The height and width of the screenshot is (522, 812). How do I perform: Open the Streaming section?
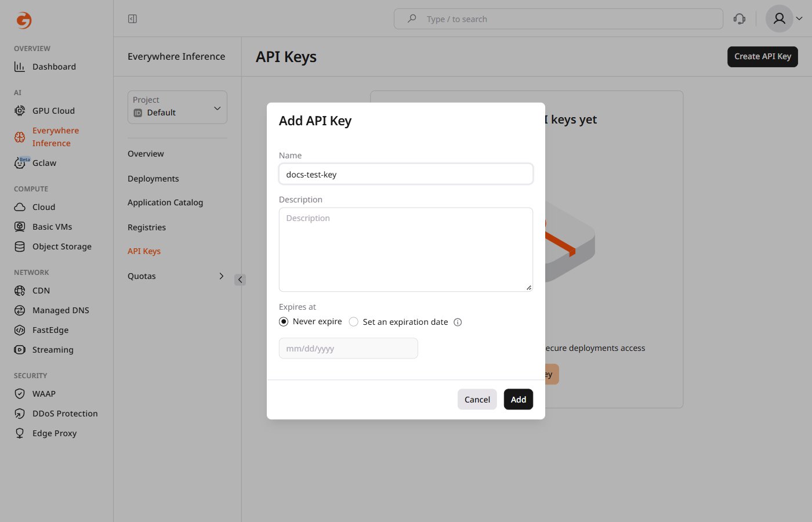pyautogui.click(x=44, y=350)
